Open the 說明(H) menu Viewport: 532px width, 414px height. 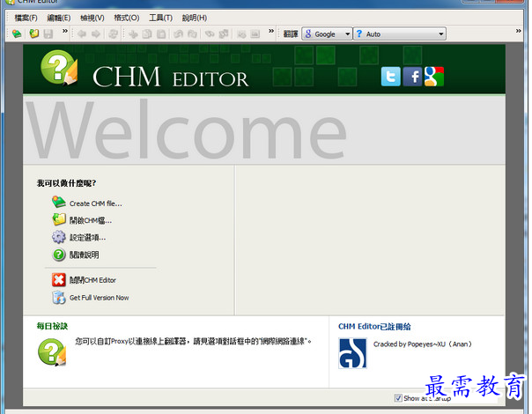tap(195, 18)
